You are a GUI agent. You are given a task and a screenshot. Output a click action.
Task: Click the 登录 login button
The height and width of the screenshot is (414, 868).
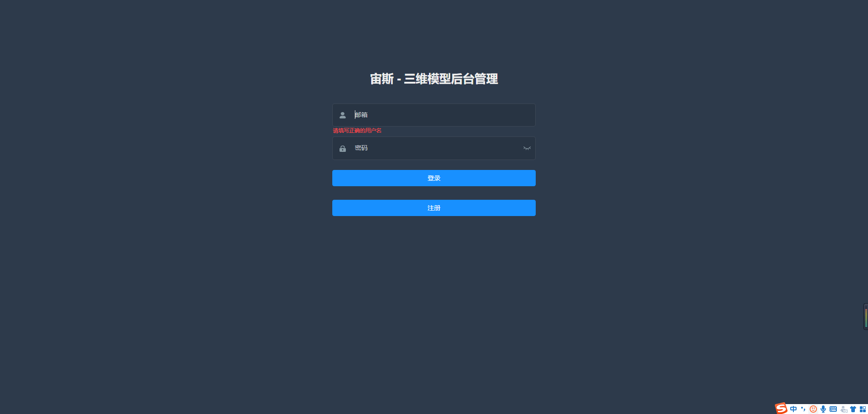click(x=434, y=178)
